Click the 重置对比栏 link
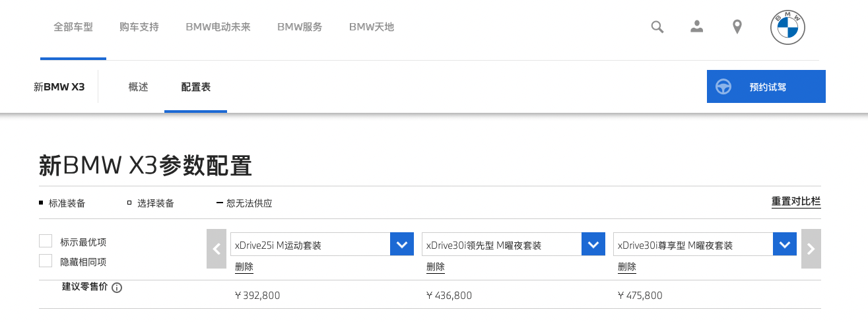The image size is (868, 322). tap(796, 201)
